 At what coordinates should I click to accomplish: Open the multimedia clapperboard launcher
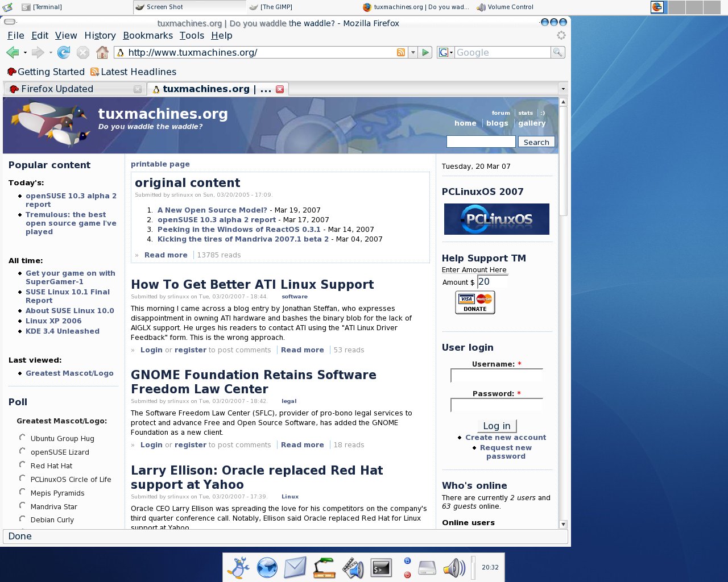pyautogui.click(x=353, y=567)
